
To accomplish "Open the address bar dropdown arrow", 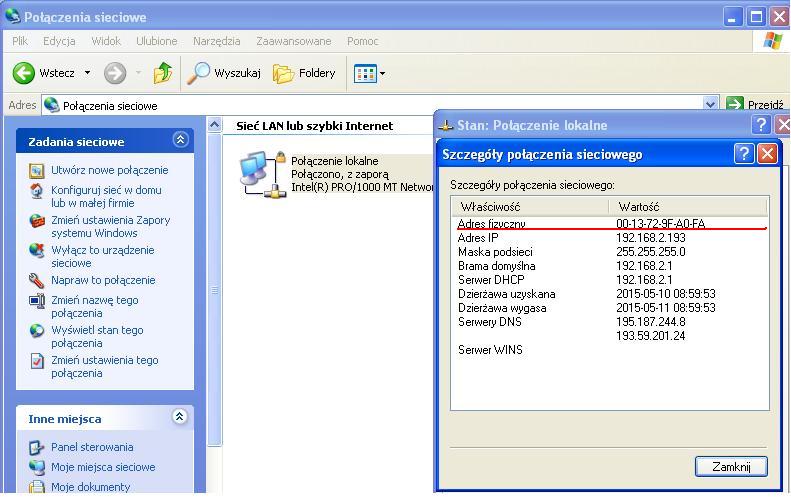I will pos(711,105).
